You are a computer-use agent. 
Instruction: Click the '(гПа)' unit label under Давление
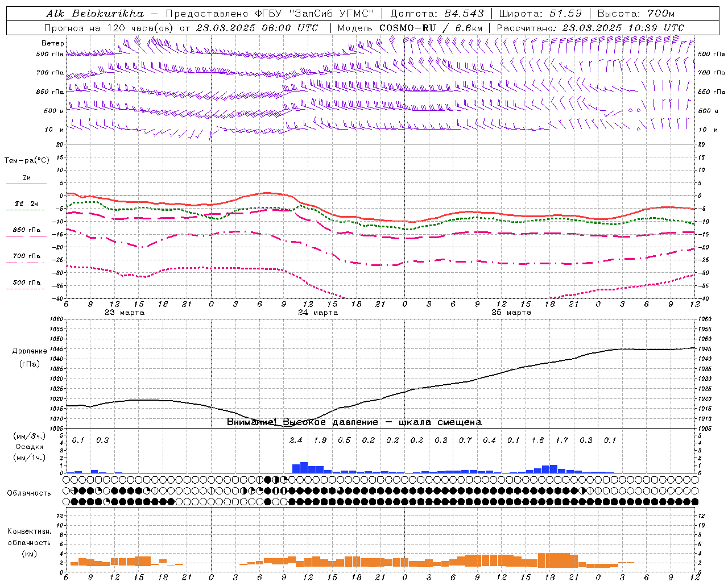click(30, 364)
